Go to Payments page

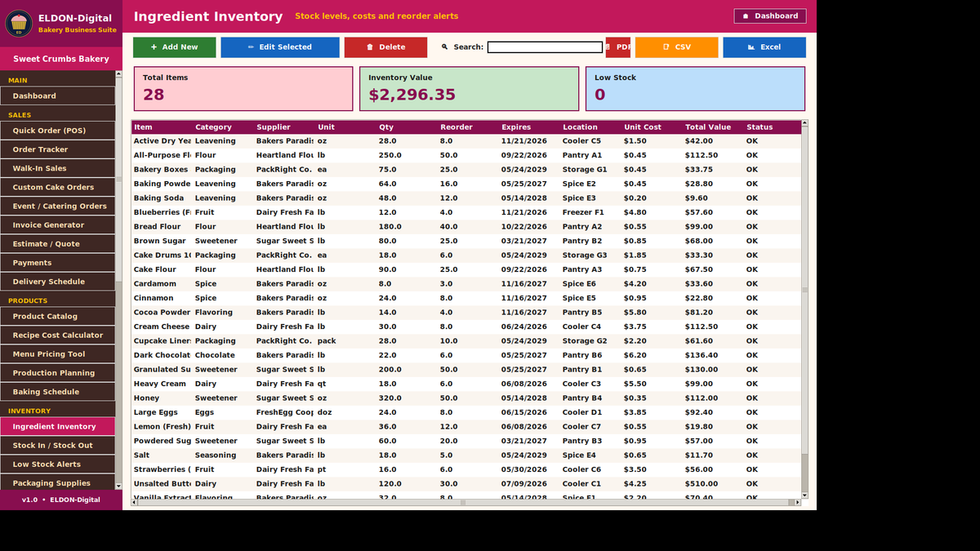(x=57, y=263)
